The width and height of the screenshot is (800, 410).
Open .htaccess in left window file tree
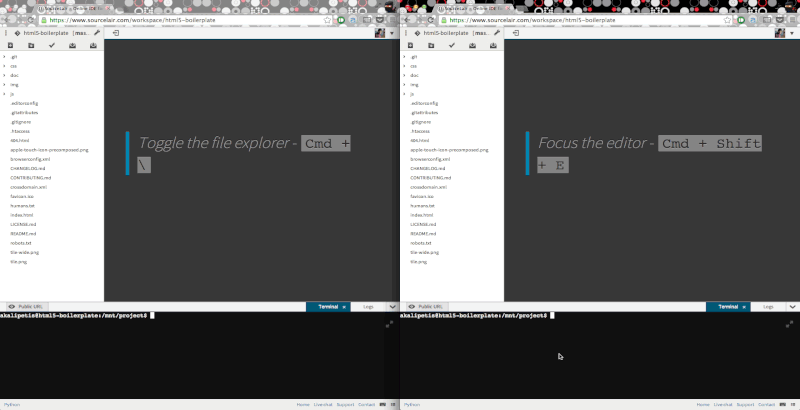click(20, 131)
